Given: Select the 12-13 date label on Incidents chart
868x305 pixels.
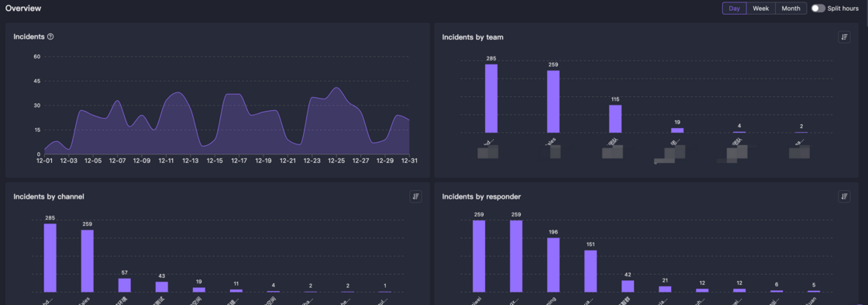Looking at the screenshot, I should (x=191, y=161).
